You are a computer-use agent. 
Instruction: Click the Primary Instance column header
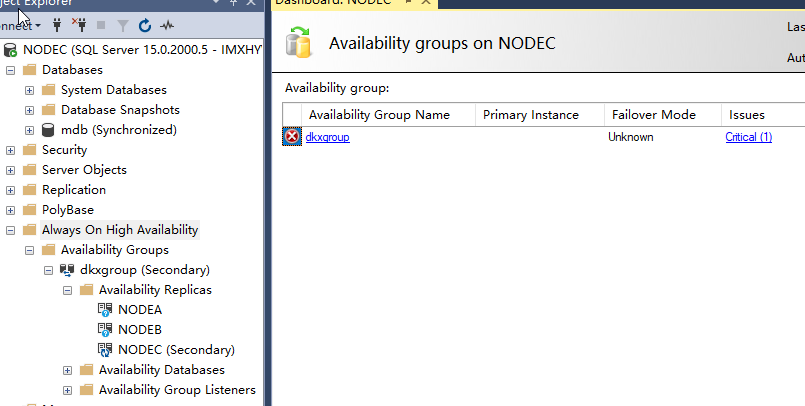click(x=540, y=115)
